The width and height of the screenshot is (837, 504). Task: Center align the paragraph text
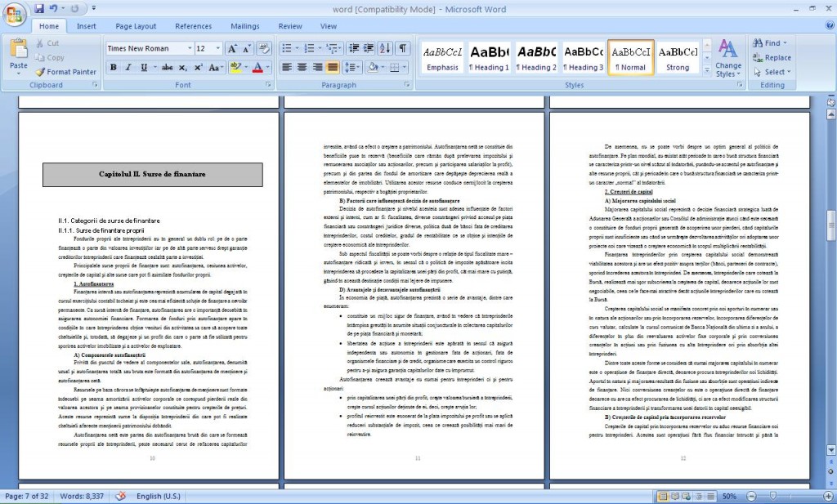point(302,68)
